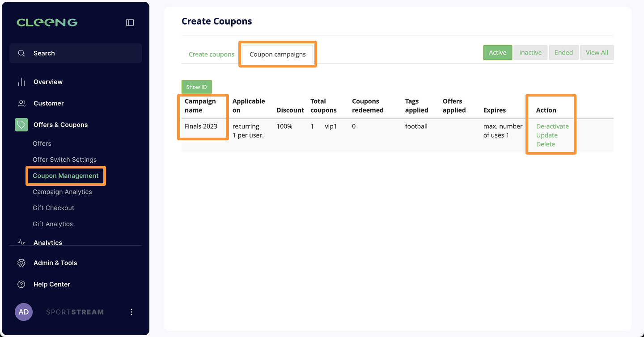
Task: Delete the Finals 2023 campaign
Action: point(545,144)
